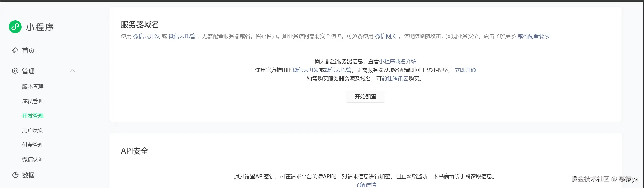Screen dimensions: 644x188
Task: Open the 首页 menu item
Action: [28, 51]
